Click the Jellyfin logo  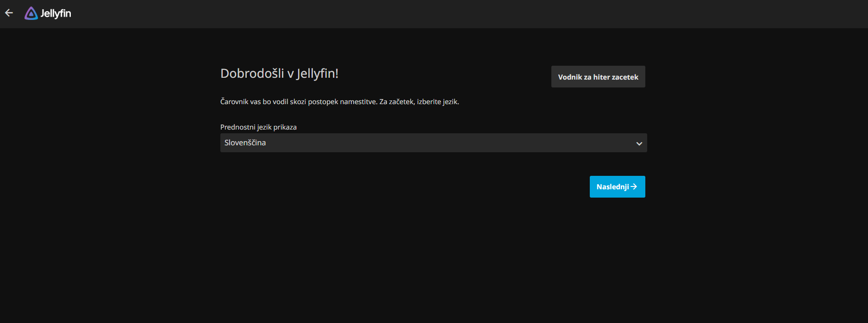(48, 13)
